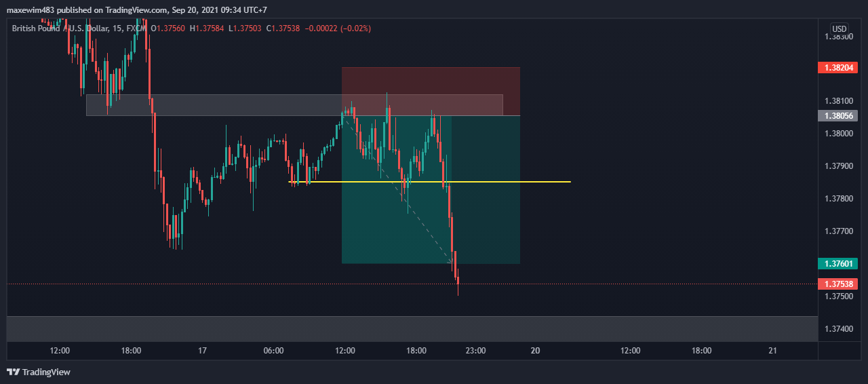Click the red 1.37538 current price label
The height and width of the screenshot is (384, 868).
pos(839,284)
